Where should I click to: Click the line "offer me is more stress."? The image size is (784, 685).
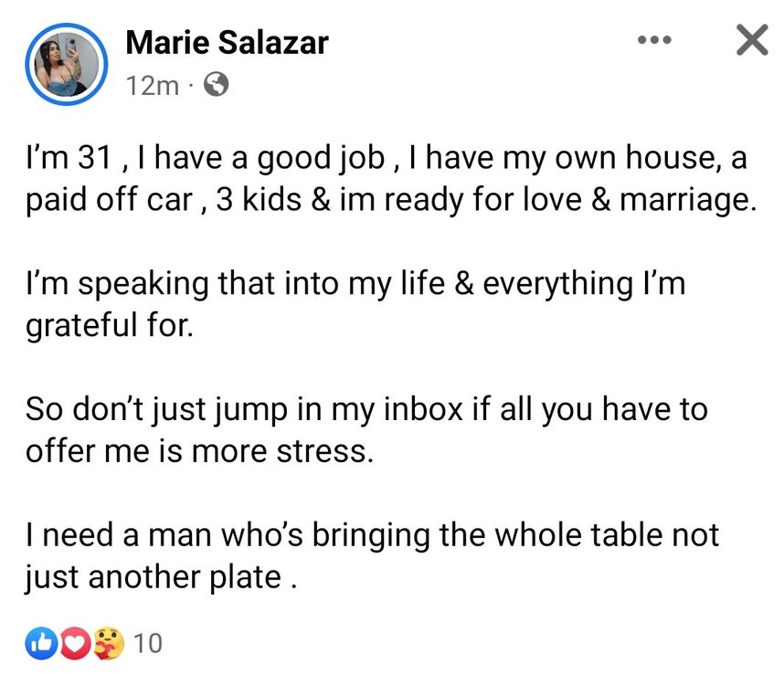(199, 449)
